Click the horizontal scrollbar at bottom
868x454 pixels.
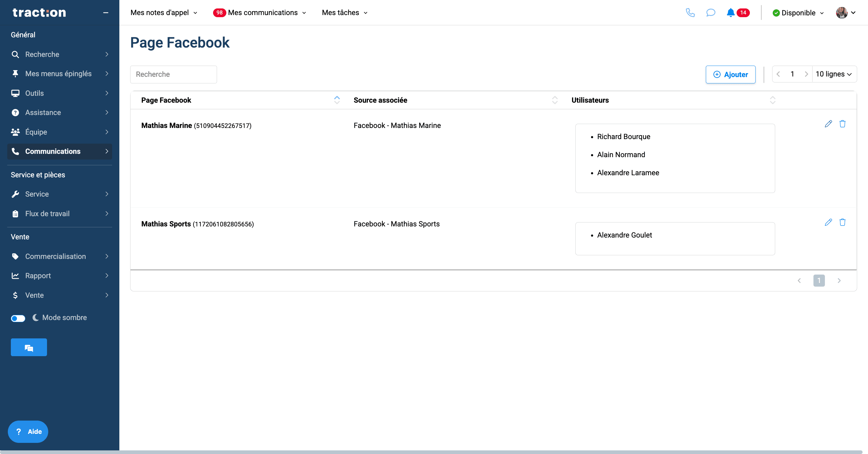431,452
